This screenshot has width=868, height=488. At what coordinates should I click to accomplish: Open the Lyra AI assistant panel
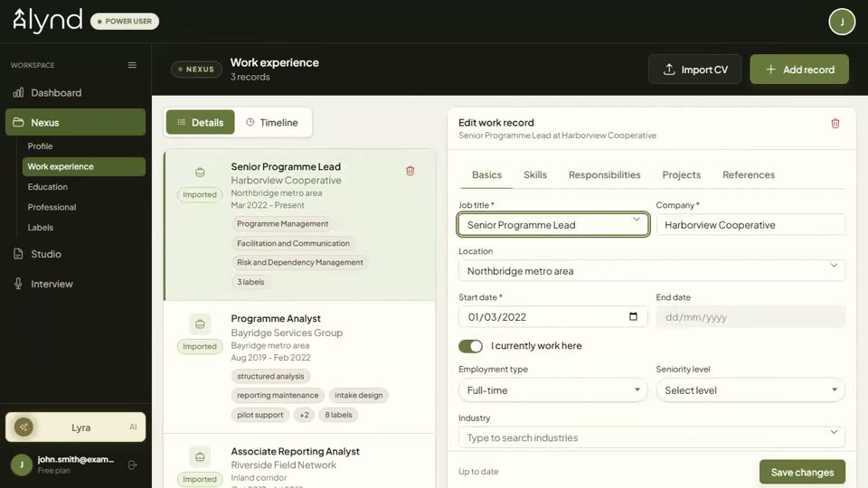click(75, 427)
